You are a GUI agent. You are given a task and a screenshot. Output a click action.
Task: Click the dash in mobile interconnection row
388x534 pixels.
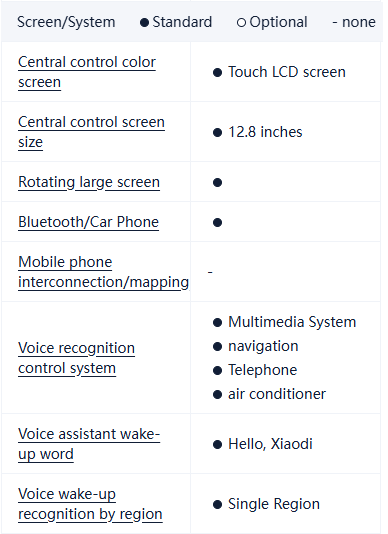210,272
